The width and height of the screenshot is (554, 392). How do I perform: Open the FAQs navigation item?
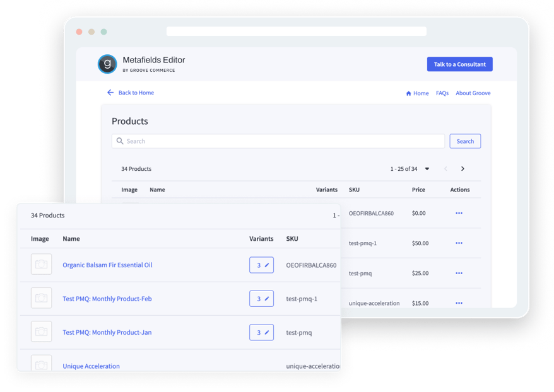(442, 93)
